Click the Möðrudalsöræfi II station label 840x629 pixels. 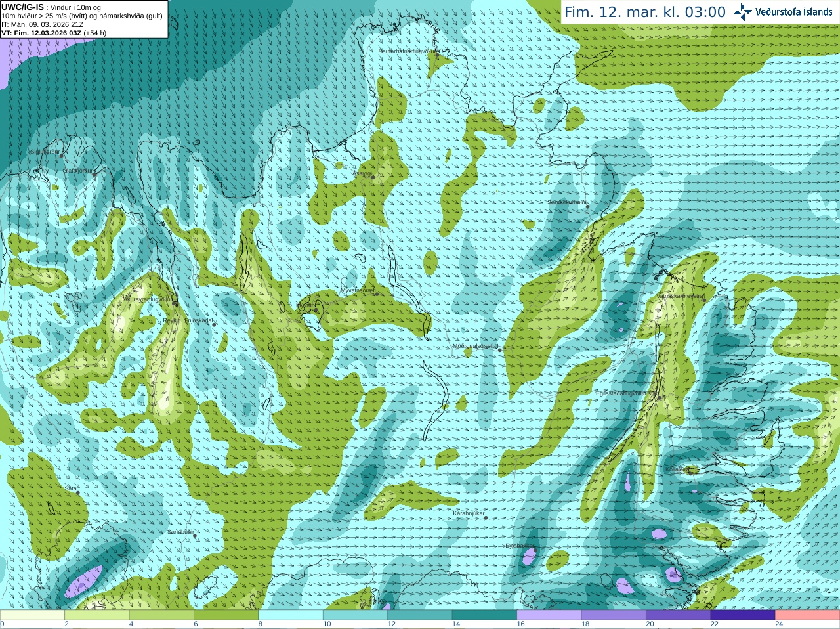point(476,346)
